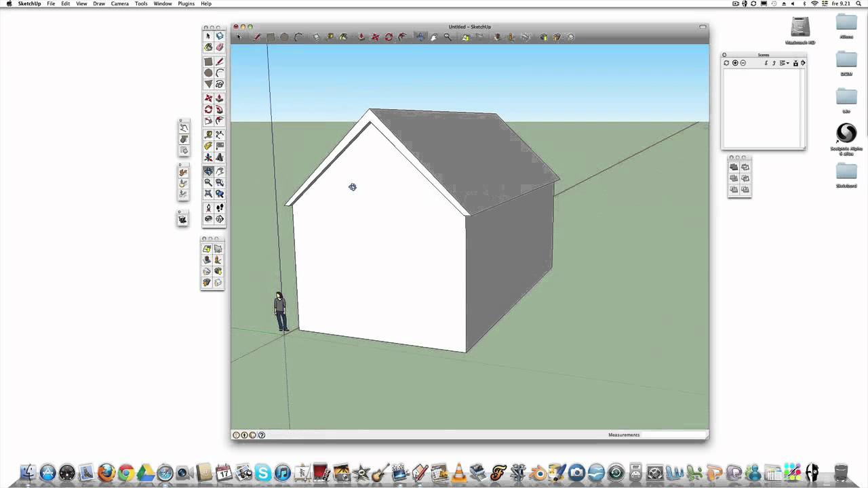Select the Text label tool in left palette
Screen dimensions: 868x488
tap(219, 145)
